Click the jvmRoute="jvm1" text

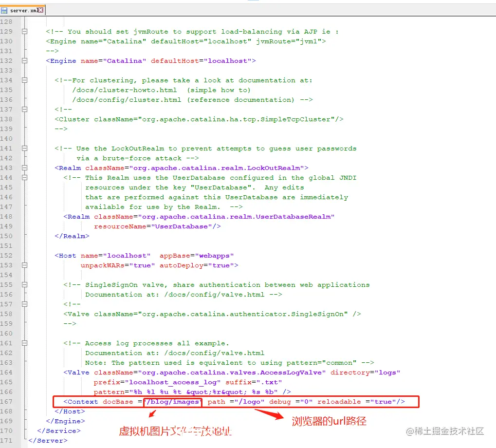289,41
